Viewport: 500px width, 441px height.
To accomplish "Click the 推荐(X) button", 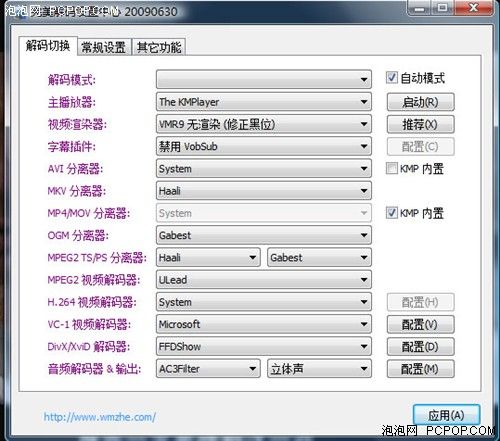I will point(420,124).
